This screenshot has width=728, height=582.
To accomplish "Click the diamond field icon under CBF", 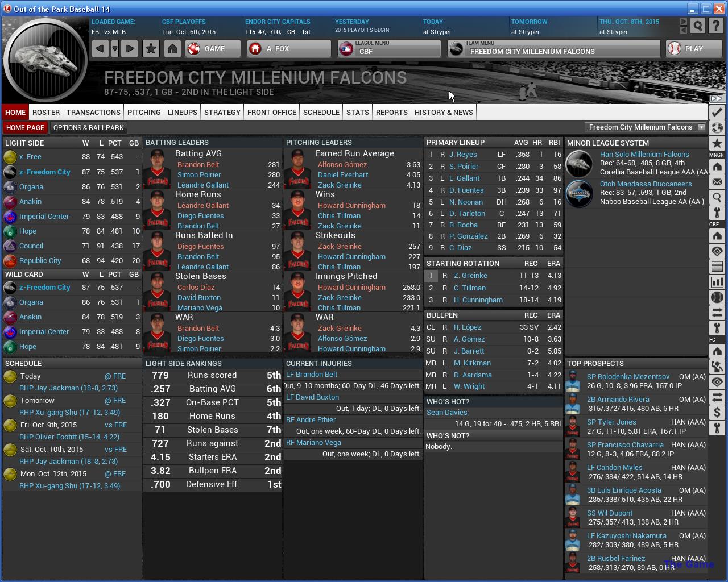I will pyautogui.click(x=717, y=251).
